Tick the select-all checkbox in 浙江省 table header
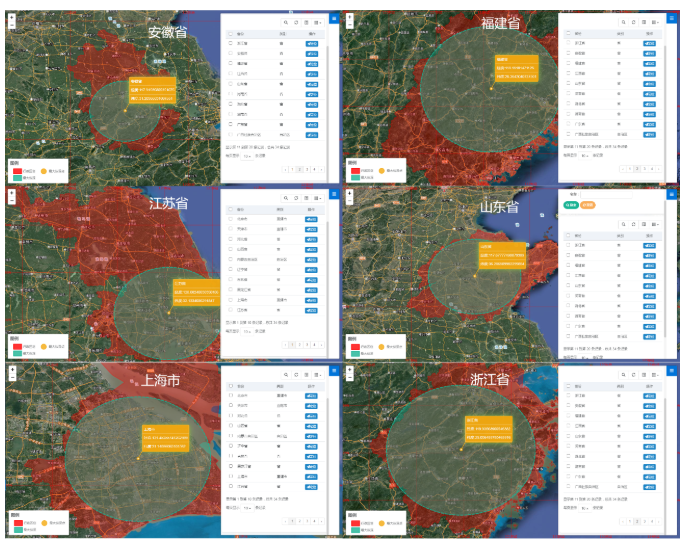 click(x=568, y=386)
